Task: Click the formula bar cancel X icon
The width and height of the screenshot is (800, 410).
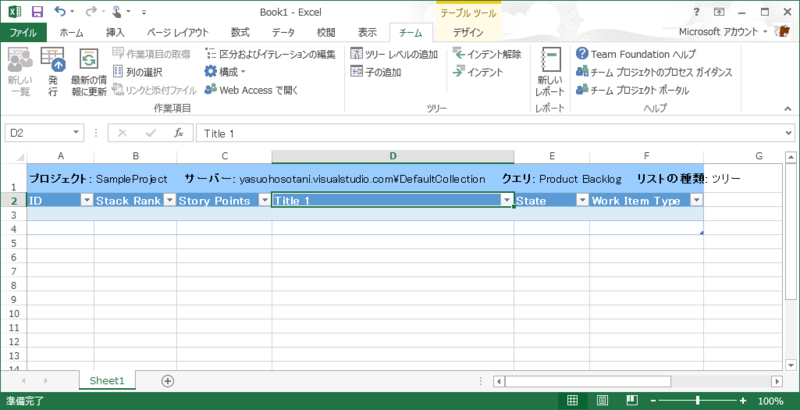Action: click(x=122, y=133)
